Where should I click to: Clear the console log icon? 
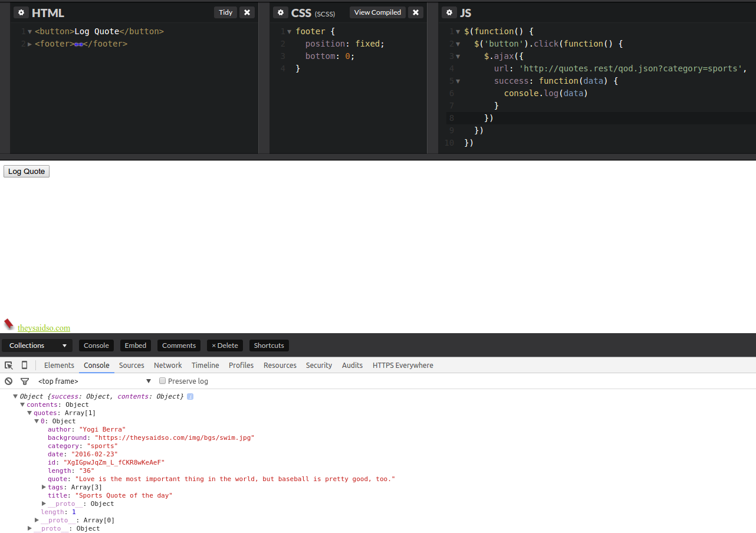9,381
